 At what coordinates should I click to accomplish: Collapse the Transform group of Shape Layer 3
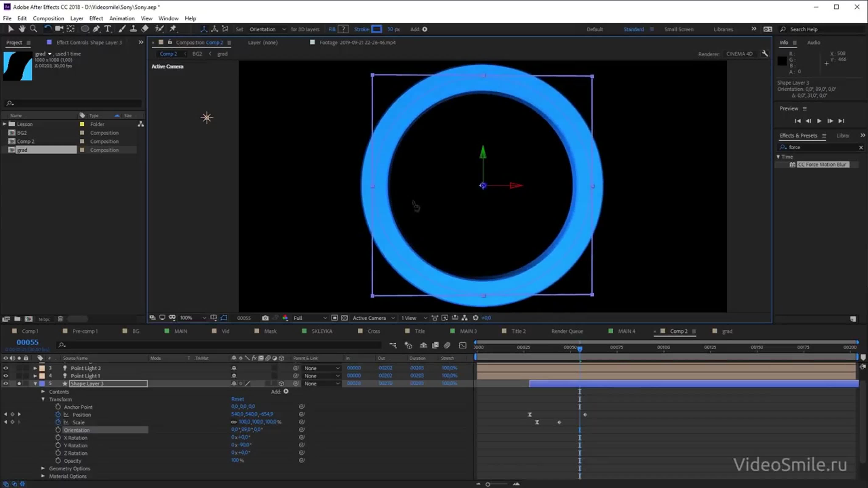[43, 399]
